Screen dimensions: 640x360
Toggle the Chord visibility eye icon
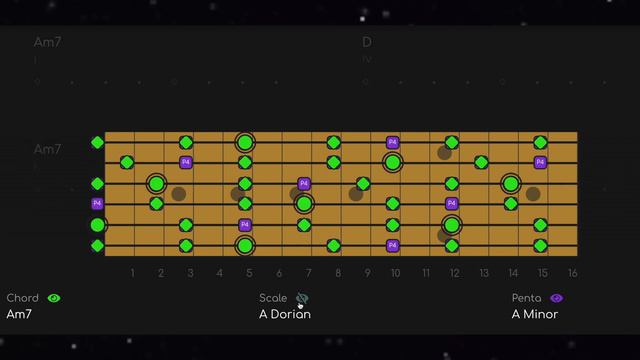pos(54,298)
